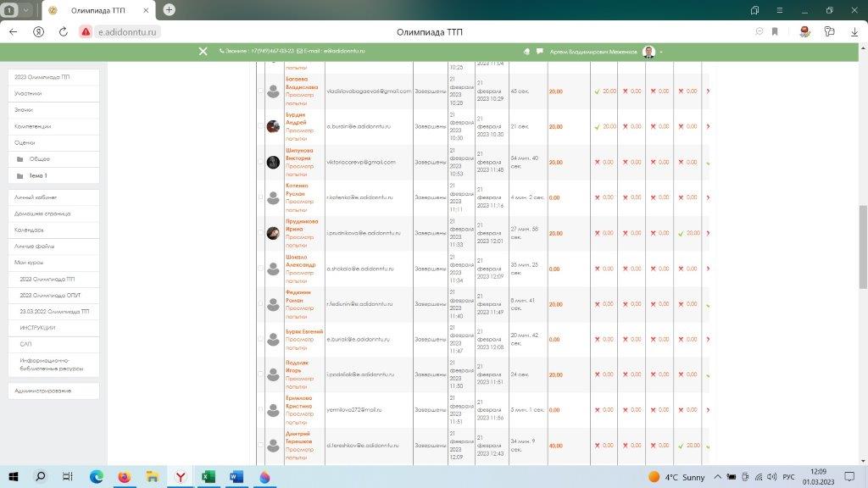Tick the checkbox for Шипунова Виктория
The height and width of the screenshot is (488, 868).
click(x=261, y=162)
